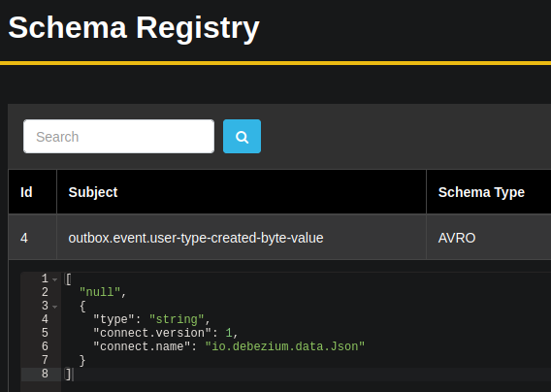Open the outbox.event.user-type-created-byte-value subject
The image size is (551, 392).
click(196, 238)
